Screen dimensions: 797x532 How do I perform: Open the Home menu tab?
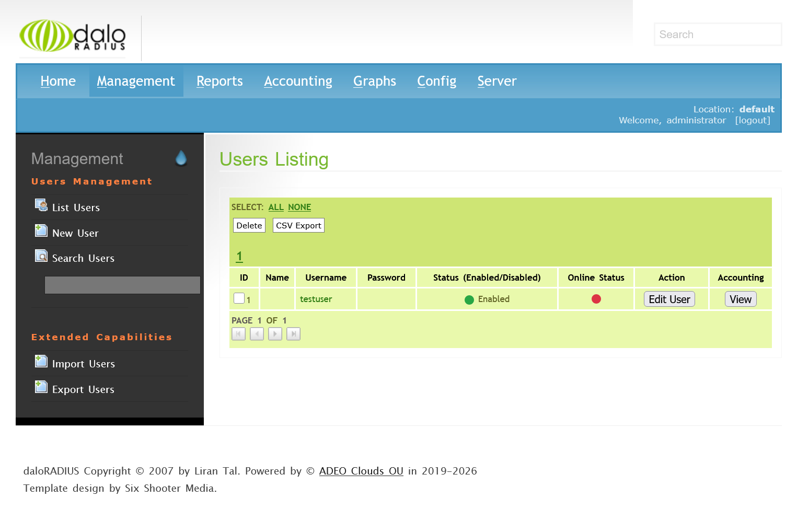(58, 81)
